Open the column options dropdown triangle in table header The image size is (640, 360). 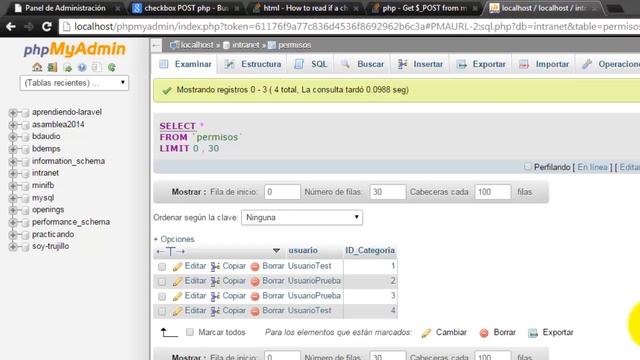pos(276,251)
